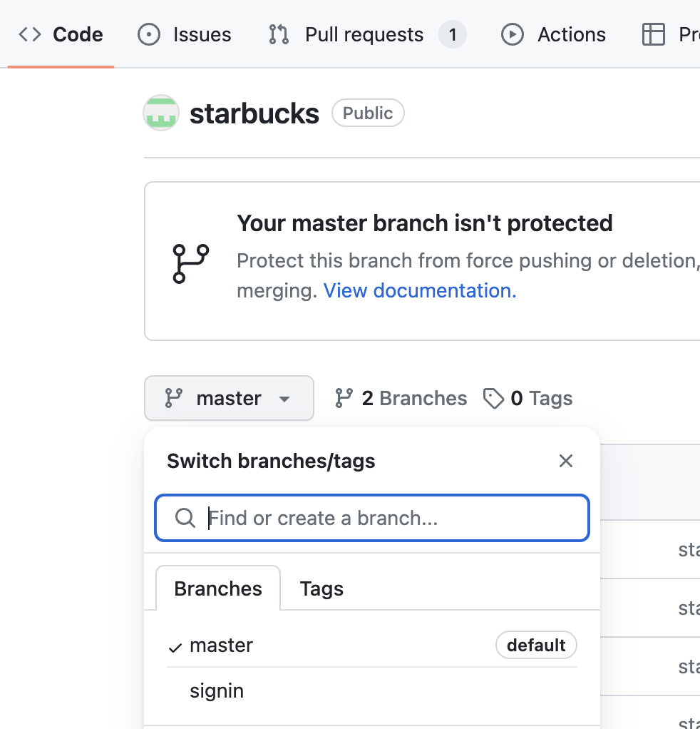
Task: Open the starbucks repository name link
Action: pyautogui.click(x=254, y=113)
